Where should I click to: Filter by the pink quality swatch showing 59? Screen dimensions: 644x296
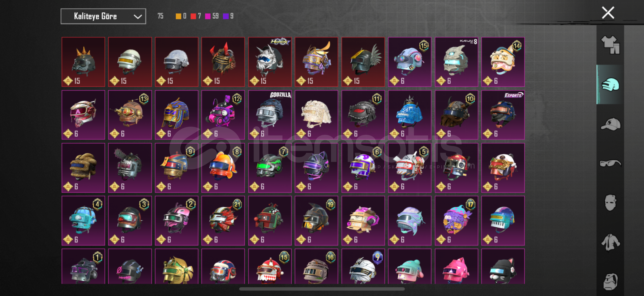pyautogui.click(x=212, y=16)
